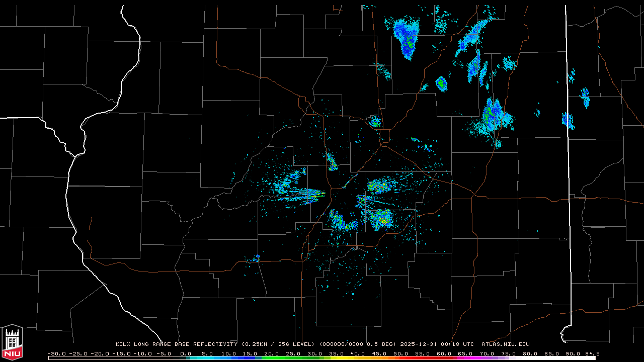This screenshot has height=362, width=644.
Task: Click the blue echo cluster southwest of radar center
Action: [343, 221]
